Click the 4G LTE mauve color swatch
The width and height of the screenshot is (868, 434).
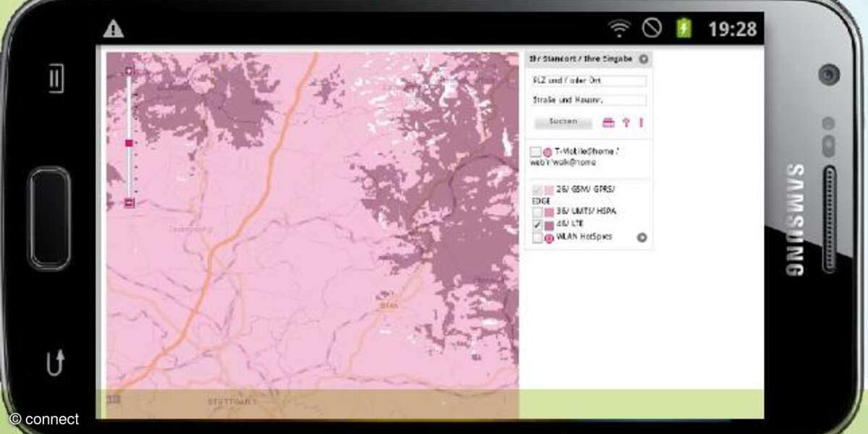point(549,226)
